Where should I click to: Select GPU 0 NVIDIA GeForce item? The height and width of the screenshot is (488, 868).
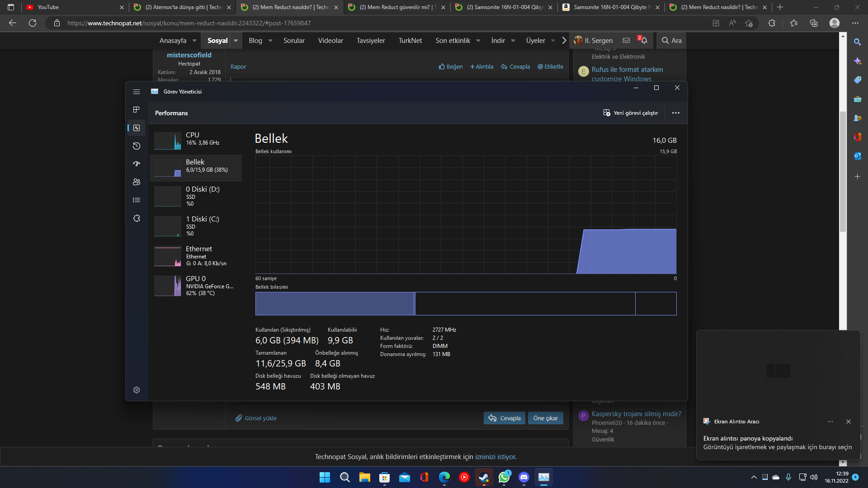tap(196, 286)
